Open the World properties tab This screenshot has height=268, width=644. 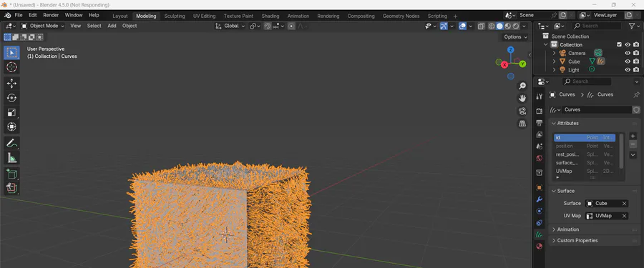pyautogui.click(x=540, y=158)
